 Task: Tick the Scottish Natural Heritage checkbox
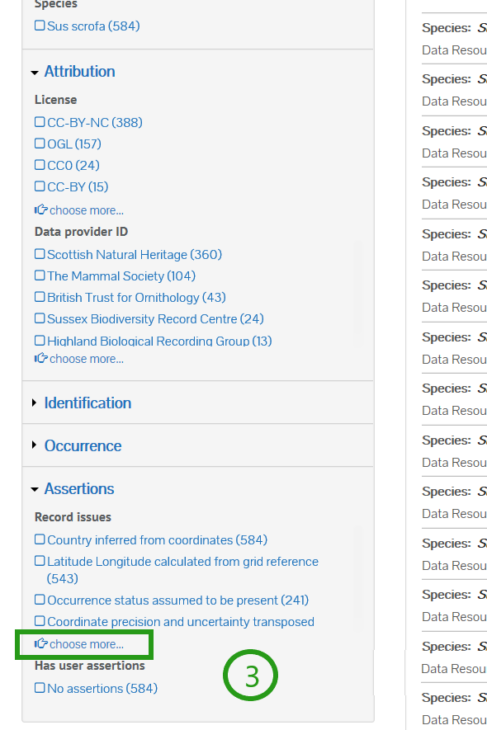[x=40, y=254]
